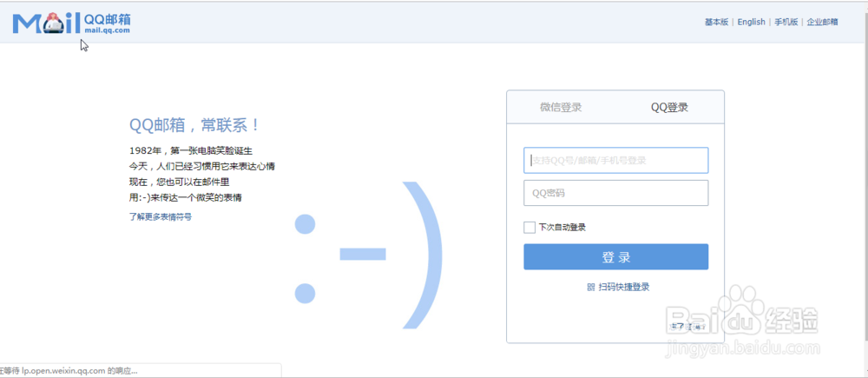Click the blue 登录 button
Viewport: 868px width, 378px height.
point(615,257)
